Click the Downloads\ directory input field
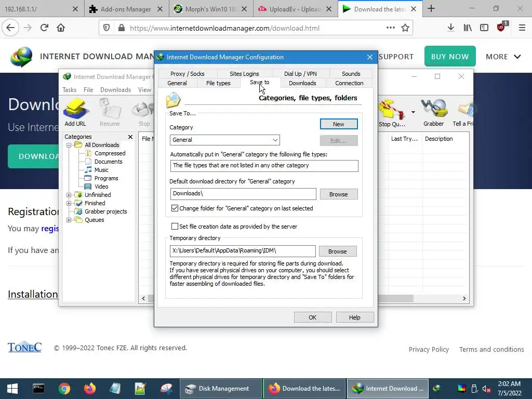Image resolution: width=532 pixels, height=399 pixels. (x=243, y=194)
